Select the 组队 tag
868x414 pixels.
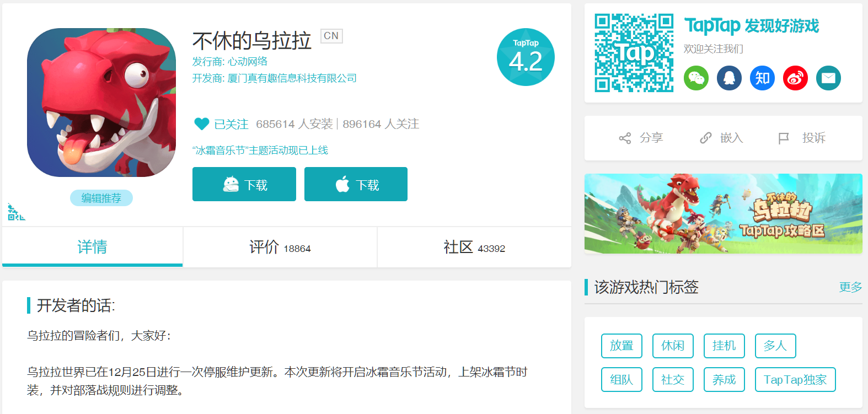pyautogui.click(x=621, y=379)
